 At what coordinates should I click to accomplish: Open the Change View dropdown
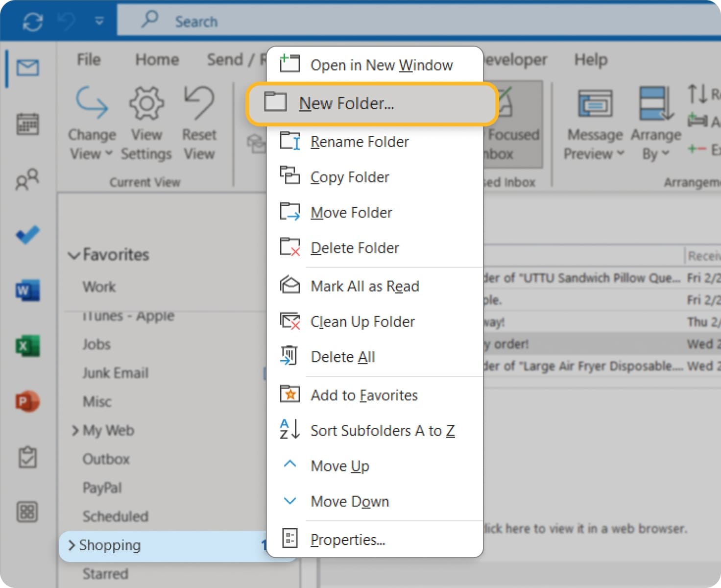click(x=92, y=122)
